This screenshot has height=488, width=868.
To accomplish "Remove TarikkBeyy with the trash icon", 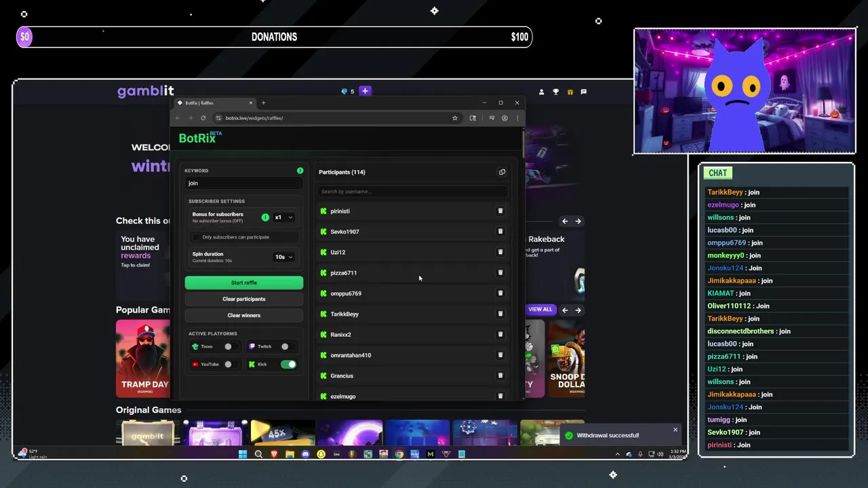I will point(500,314).
